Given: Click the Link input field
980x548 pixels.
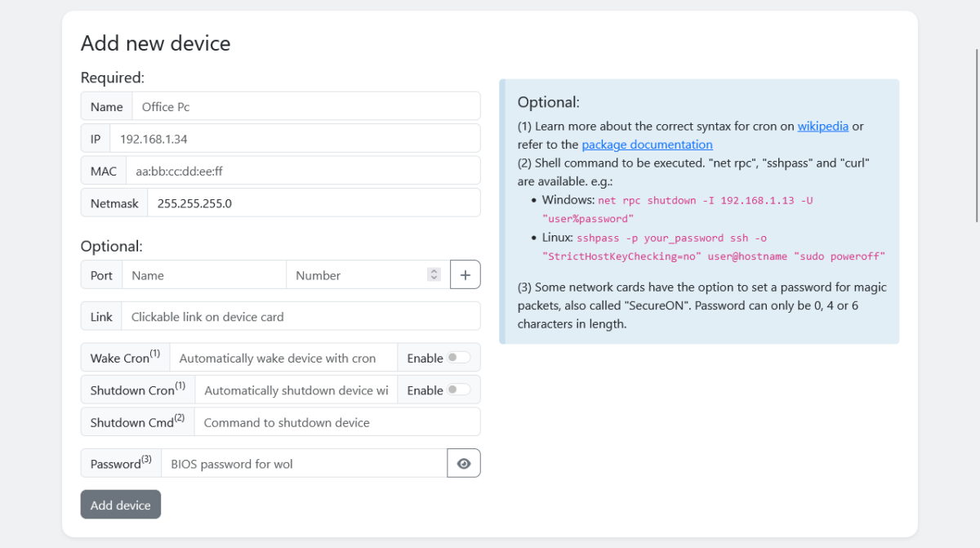Looking at the screenshot, I should [x=301, y=317].
